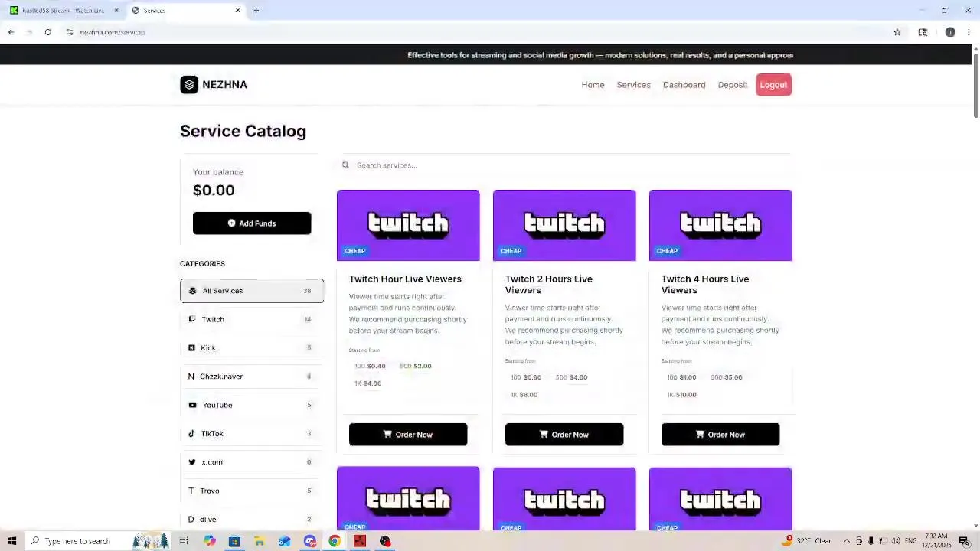Click the Add Funds button
The height and width of the screenshot is (551, 980).
252,223
